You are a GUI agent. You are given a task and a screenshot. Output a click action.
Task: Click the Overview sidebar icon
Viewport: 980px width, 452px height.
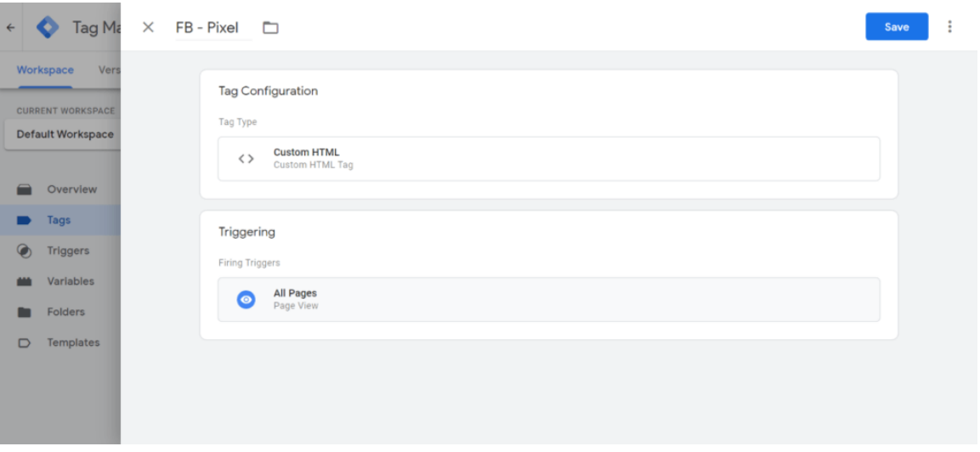point(25,189)
